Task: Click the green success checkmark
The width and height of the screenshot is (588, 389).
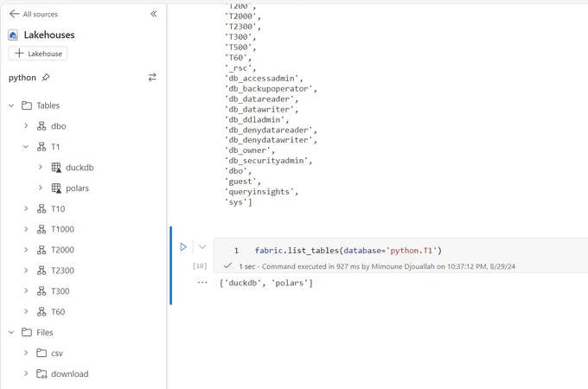Action: click(227, 265)
